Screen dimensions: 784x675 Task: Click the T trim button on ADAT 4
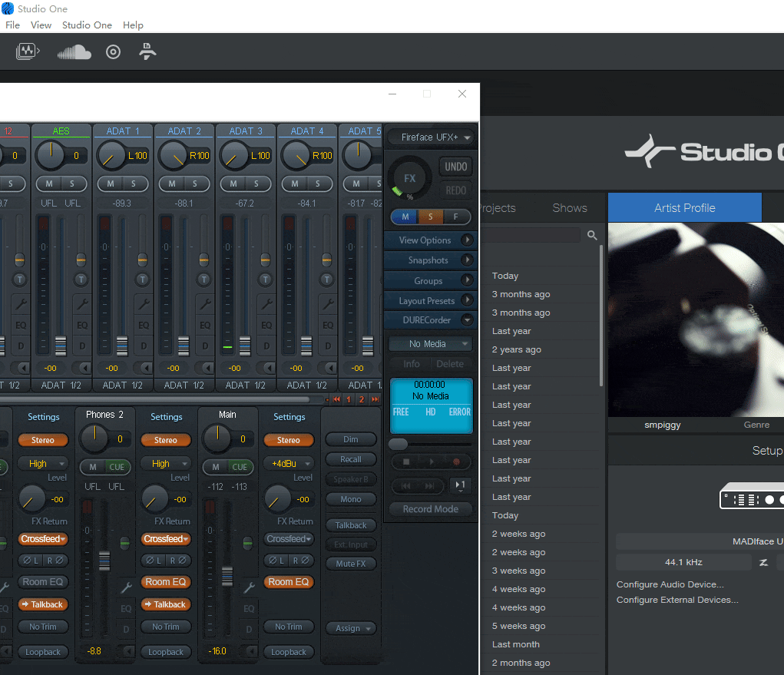pyautogui.click(x=326, y=280)
